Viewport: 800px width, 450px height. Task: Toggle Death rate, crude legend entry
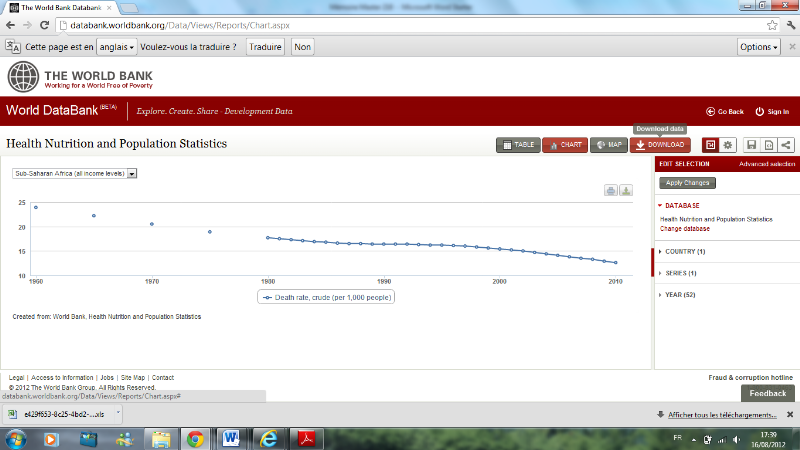click(326, 297)
